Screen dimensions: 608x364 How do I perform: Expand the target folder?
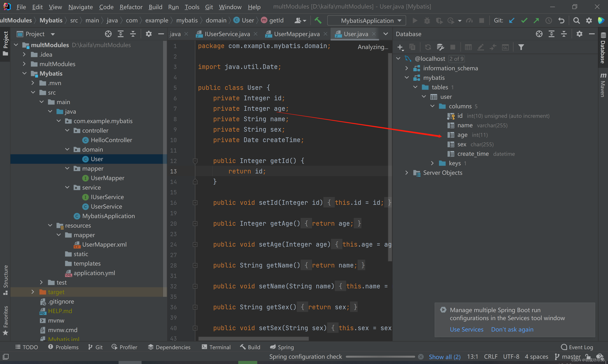pos(33,292)
